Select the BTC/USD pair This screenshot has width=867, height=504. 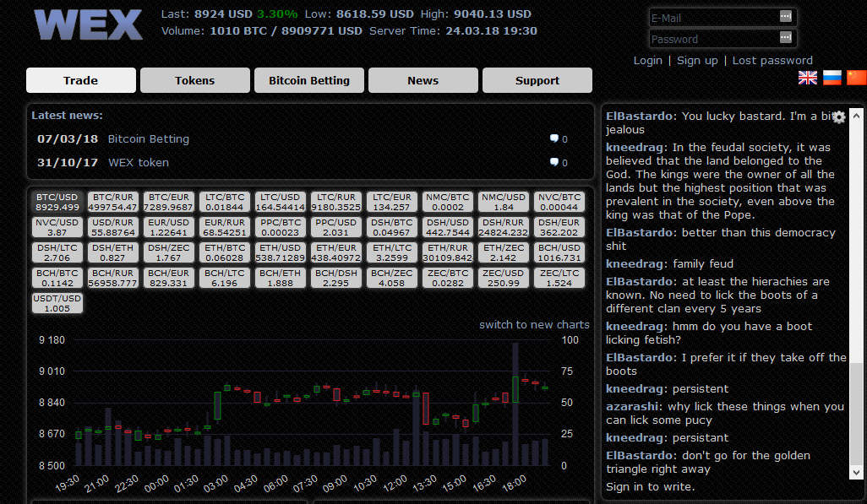point(57,202)
